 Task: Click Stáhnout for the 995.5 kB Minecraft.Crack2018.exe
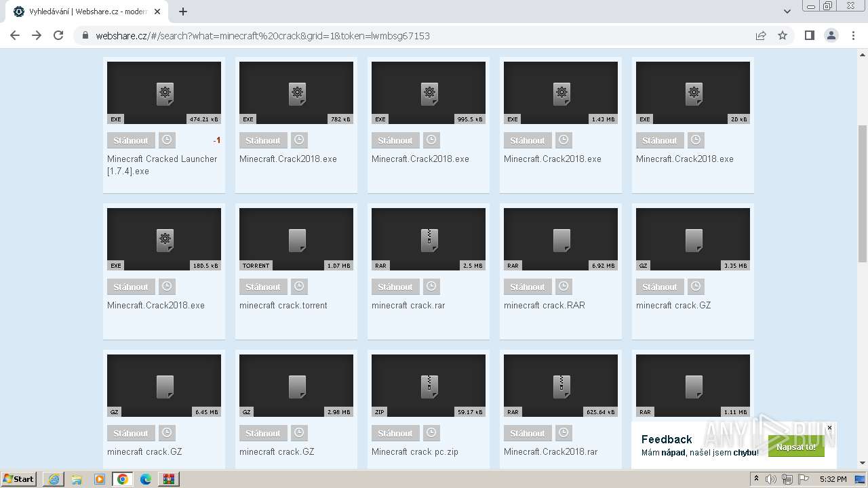395,140
